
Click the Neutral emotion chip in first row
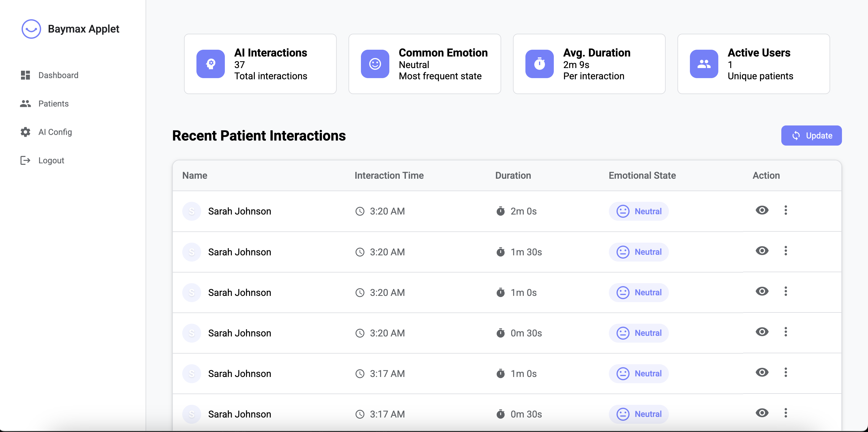click(x=638, y=211)
